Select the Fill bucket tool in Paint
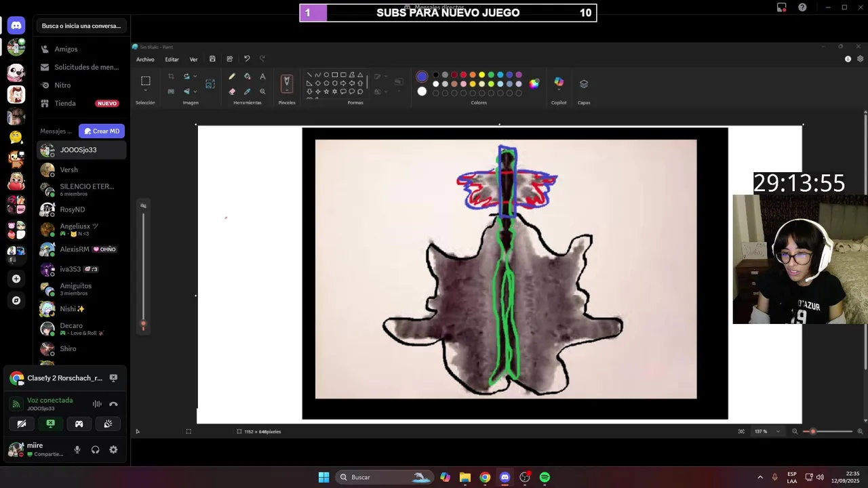 coord(247,77)
